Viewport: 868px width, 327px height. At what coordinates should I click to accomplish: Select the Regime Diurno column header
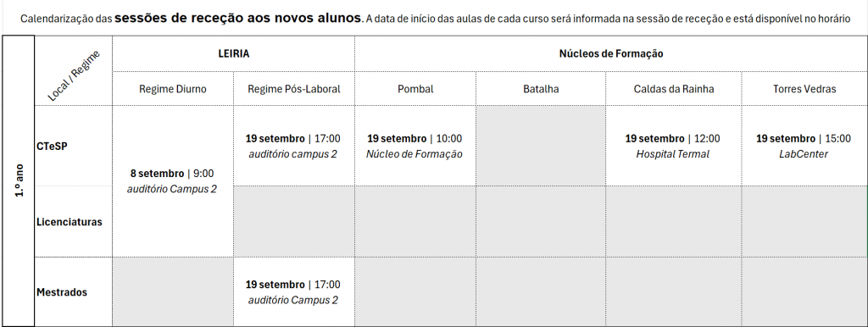173,89
